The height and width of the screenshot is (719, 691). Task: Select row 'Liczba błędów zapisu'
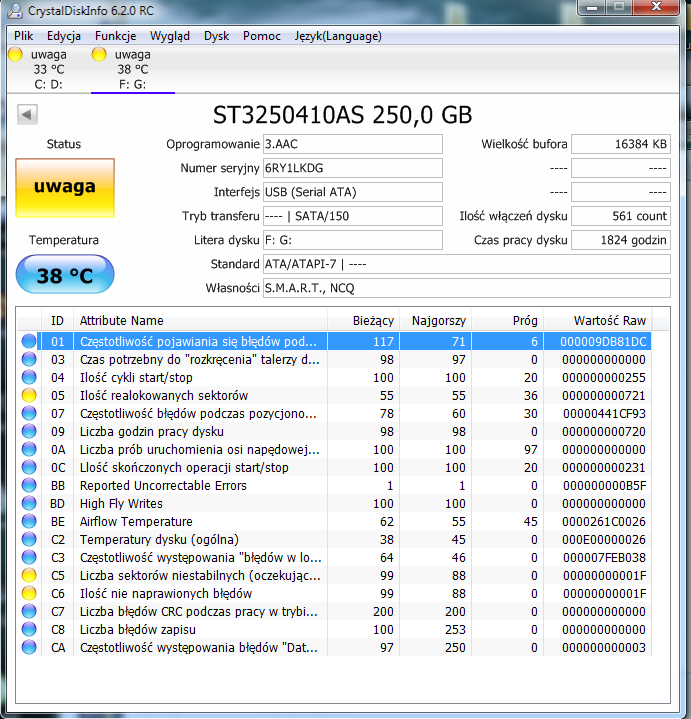(x=335, y=629)
